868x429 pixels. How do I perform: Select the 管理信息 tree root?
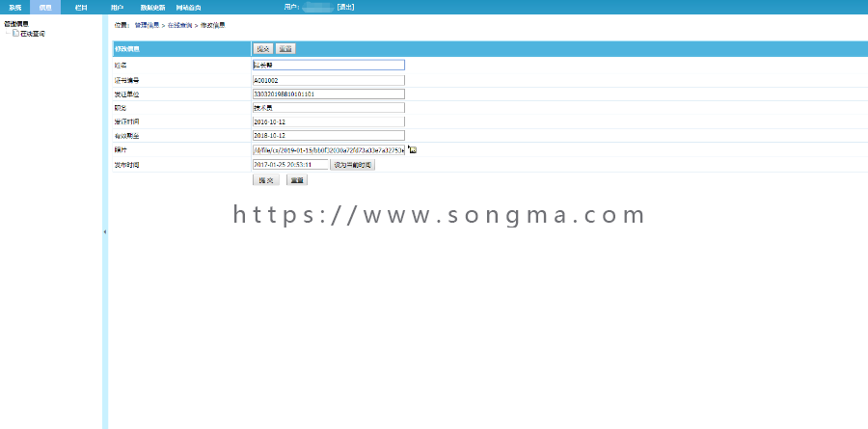[16, 24]
